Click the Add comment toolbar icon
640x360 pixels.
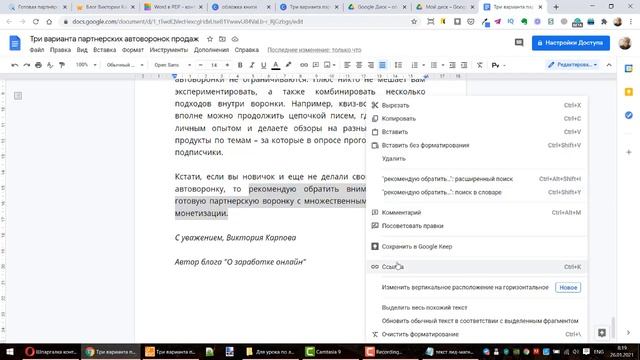pyautogui.click(x=316, y=65)
